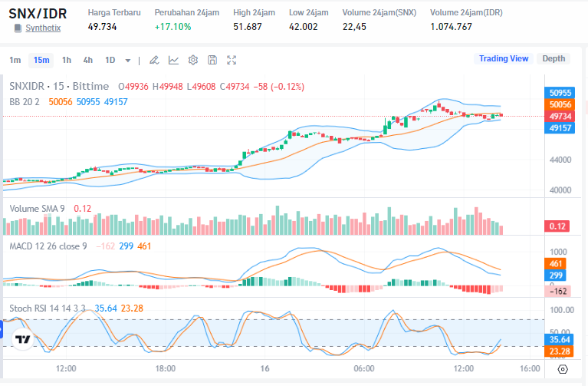
Task: Click the TradingView logo badge
Action: (x=23, y=339)
